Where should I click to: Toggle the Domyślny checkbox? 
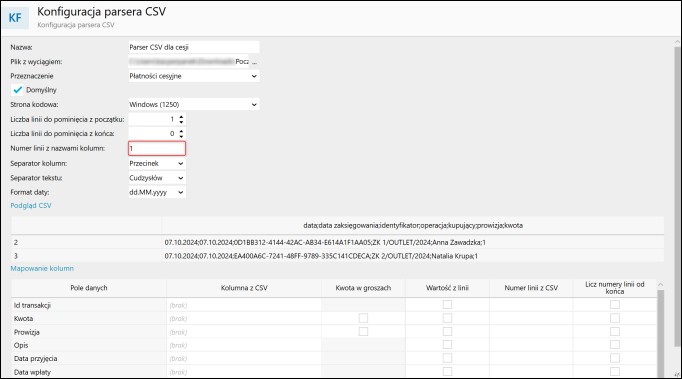tap(17, 90)
